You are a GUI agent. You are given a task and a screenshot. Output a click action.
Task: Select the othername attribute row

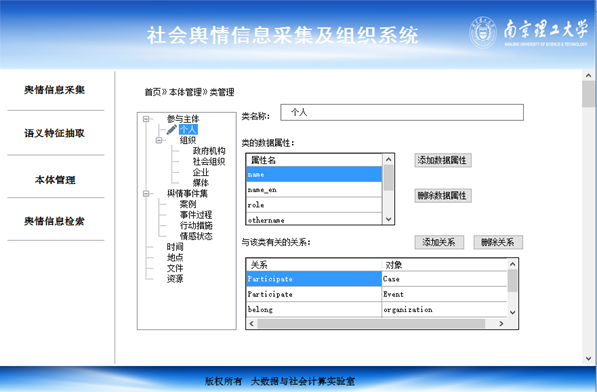point(314,219)
